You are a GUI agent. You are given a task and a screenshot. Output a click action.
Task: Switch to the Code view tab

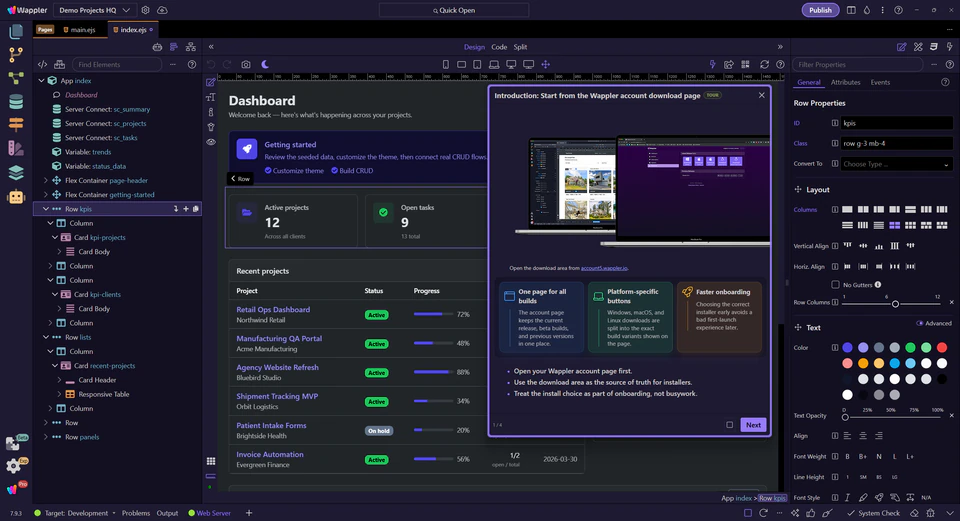coord(499,47)
